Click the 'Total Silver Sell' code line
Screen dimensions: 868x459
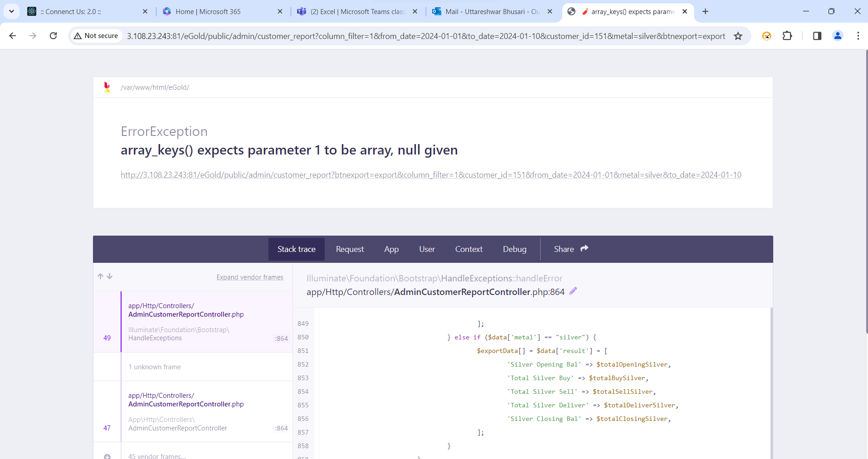[x=581, y=391]
